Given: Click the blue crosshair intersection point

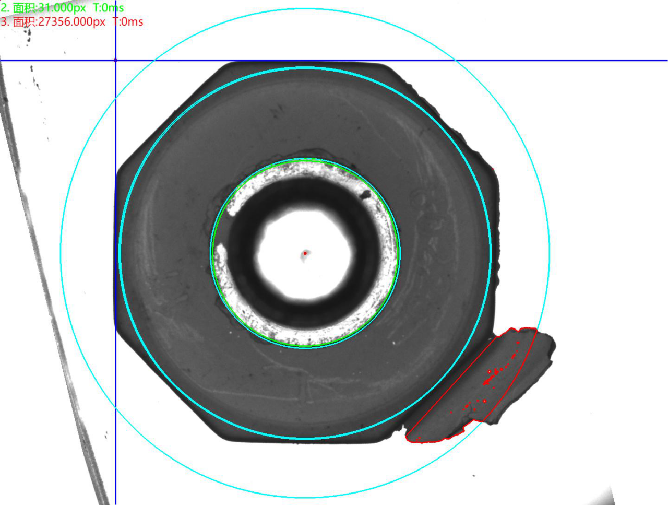Looking at the screenshot, I should coord(115,60).
